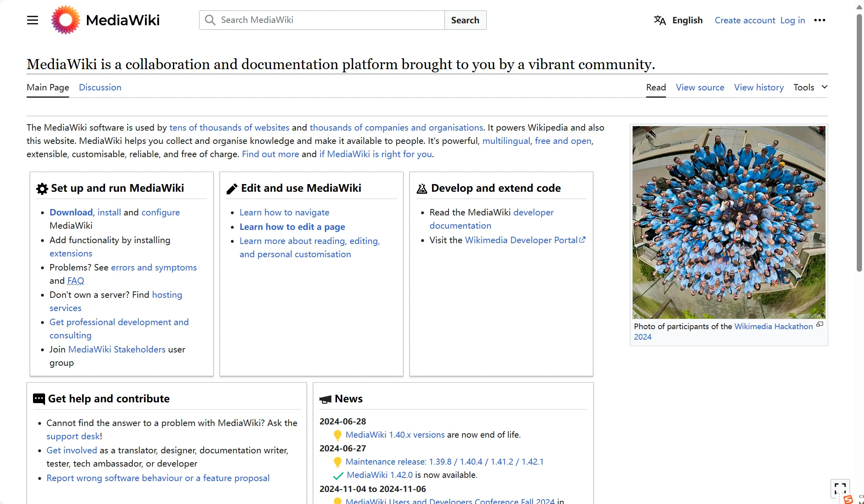This screenshot has height=504, width=864.
Task: Open the Log in page
Action: [x=792, y=20]
